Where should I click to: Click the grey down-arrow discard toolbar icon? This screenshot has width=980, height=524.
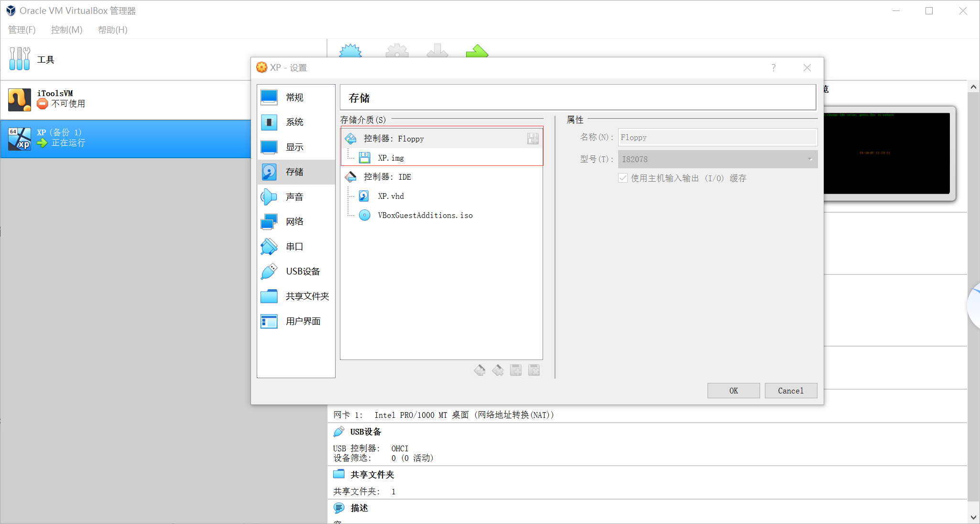pos(437,51)
